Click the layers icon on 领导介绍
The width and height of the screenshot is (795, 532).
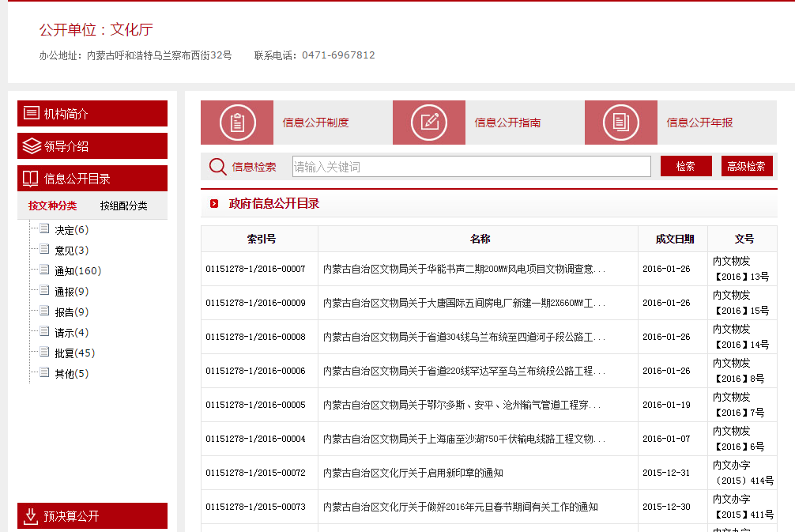[x=32, y=146]
